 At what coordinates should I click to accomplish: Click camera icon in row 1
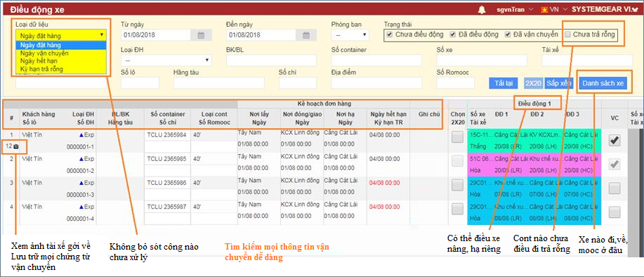16,146
